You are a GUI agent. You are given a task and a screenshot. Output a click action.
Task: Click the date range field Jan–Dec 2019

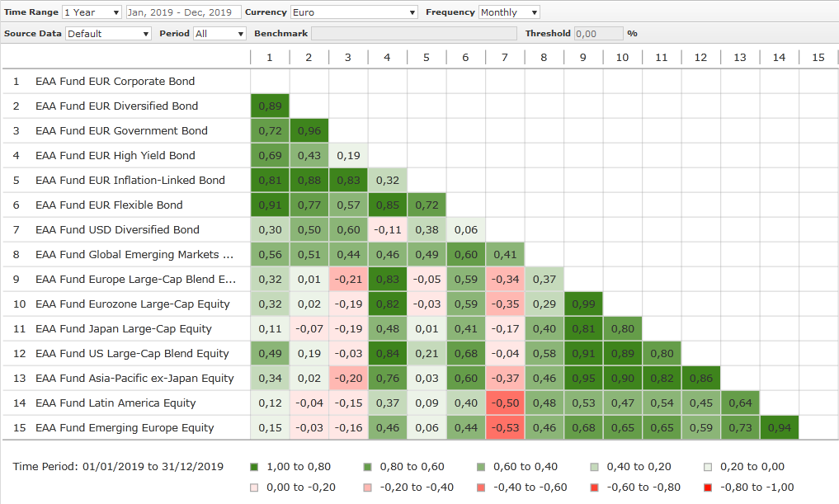coord(183,12)
